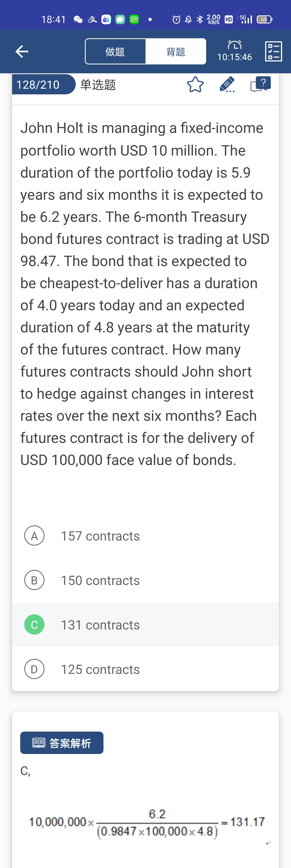291x868 pixels.
Task: Tap the back arrow icon
Action: pyautogui.click(x=22, y=51)
